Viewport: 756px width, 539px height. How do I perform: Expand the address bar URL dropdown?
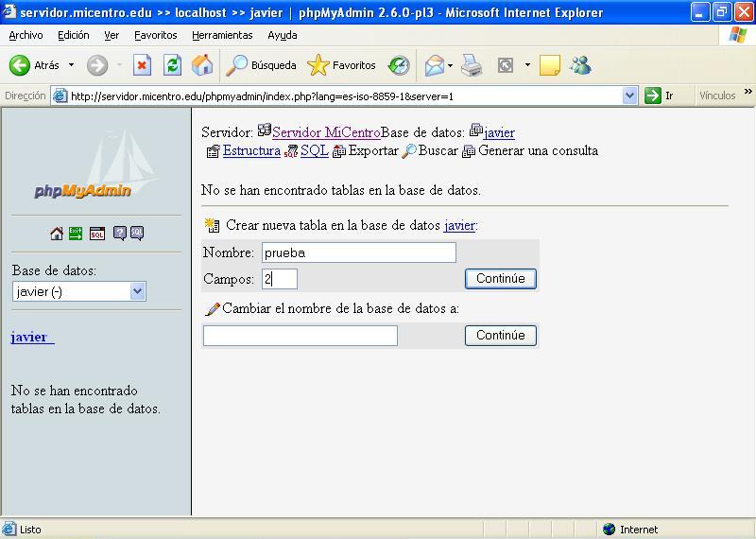(630, 96)
